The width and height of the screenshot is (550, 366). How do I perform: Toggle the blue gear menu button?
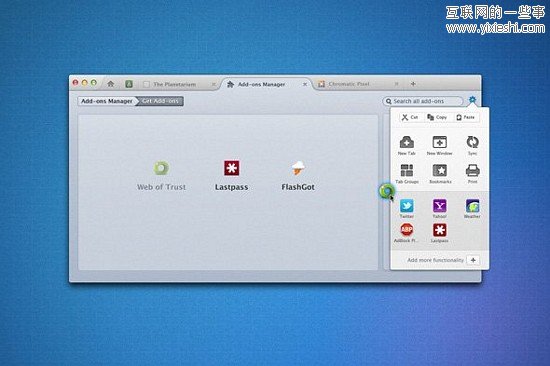[x=472, y=100]
